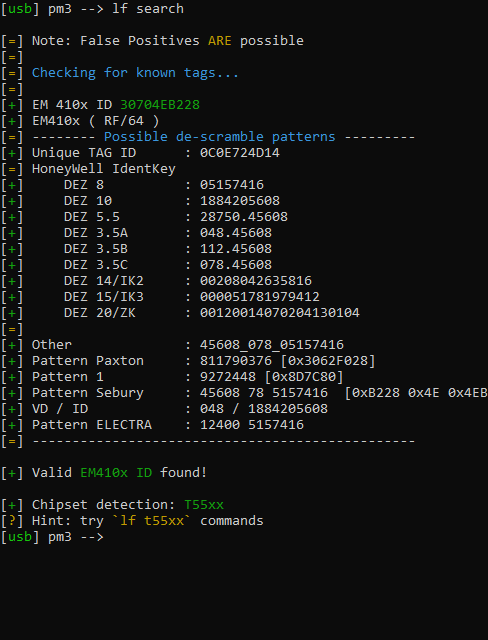Image resolution: width=488 pixels, height=640 pixels.
Task: Click 'Note: False Positives ARE possible' line
Action: pos(168,41)
